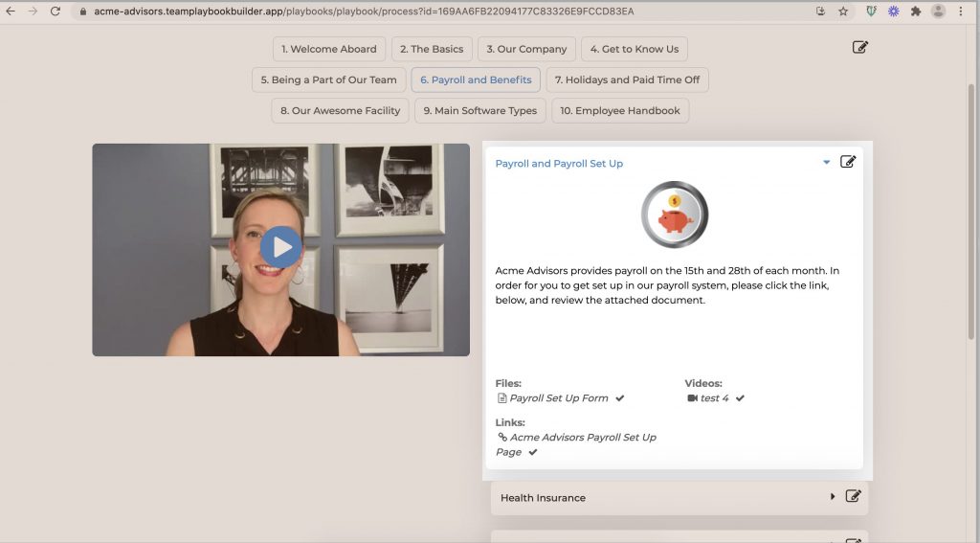
Task: Switch to 2. The Basics tab
Action: (x=432, y=49)
